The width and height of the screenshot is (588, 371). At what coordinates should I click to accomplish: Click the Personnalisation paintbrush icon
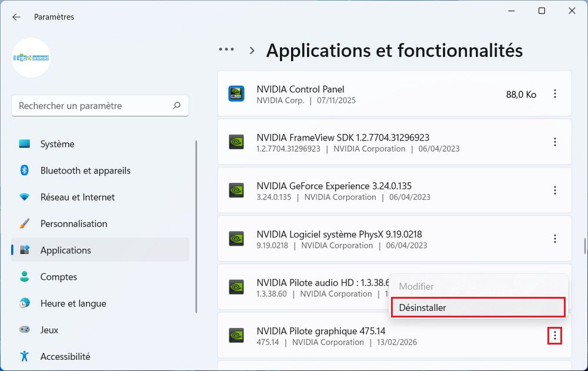24,223
